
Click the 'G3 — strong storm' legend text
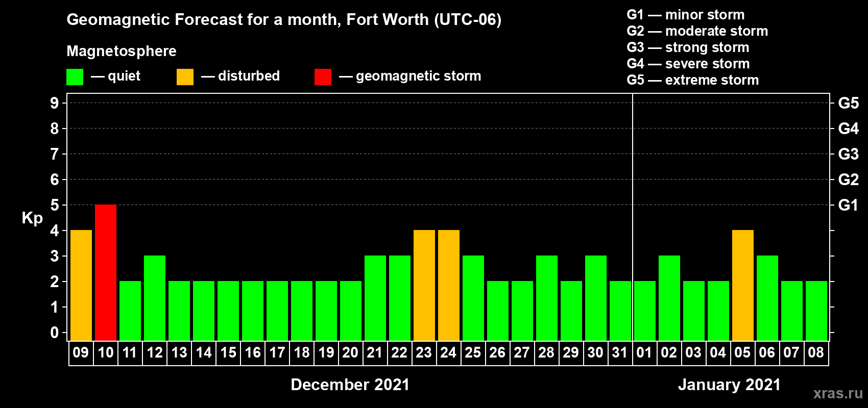point(688,47)
